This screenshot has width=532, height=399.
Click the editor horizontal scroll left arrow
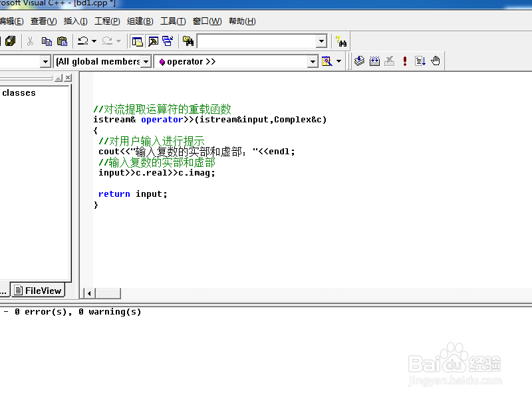89,293
